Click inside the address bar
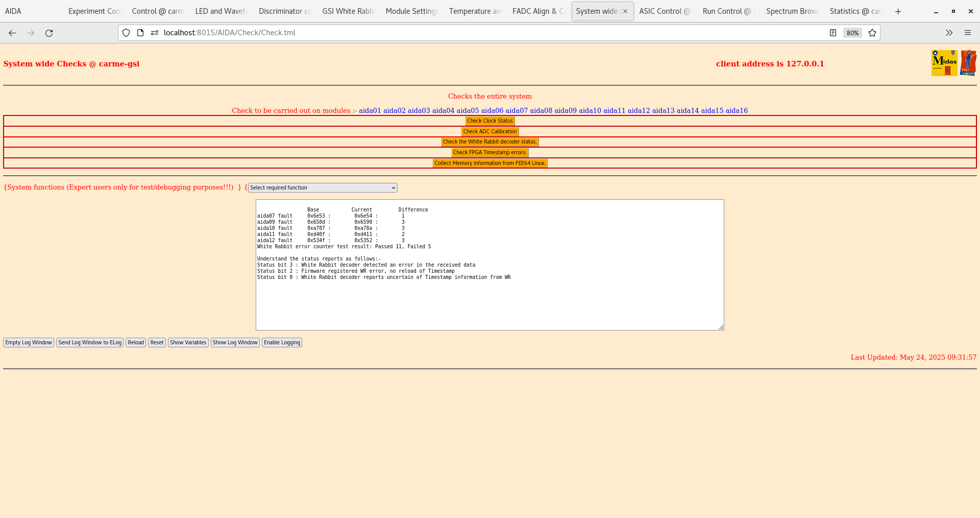 [x=357, y=32]
